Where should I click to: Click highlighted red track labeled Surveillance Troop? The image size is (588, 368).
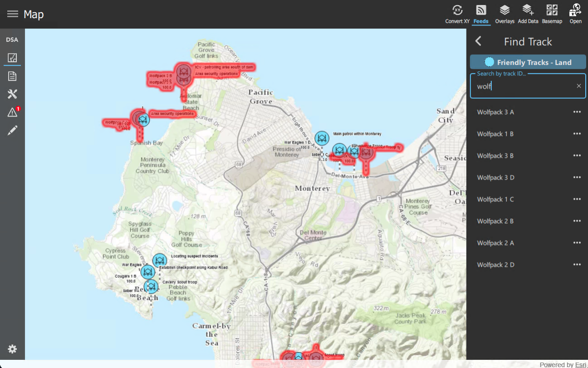[x=366, y=152]
